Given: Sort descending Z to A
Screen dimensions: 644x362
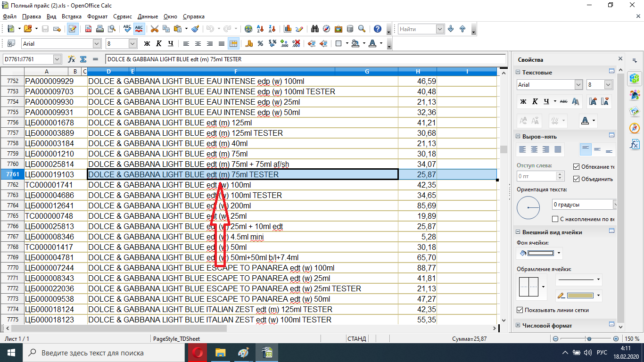Looking at the screenshot, I should (x=272, y=29).
